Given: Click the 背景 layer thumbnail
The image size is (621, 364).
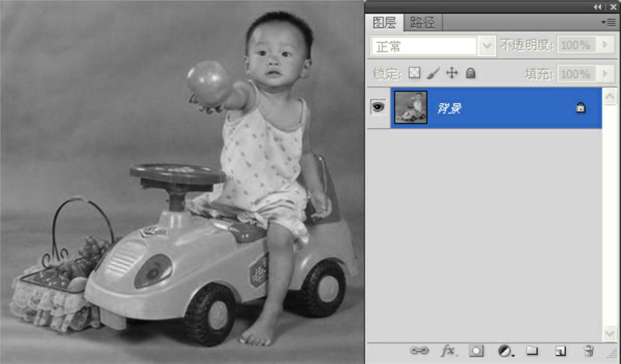Looking at the screenshot, I should tap(411, 107).
